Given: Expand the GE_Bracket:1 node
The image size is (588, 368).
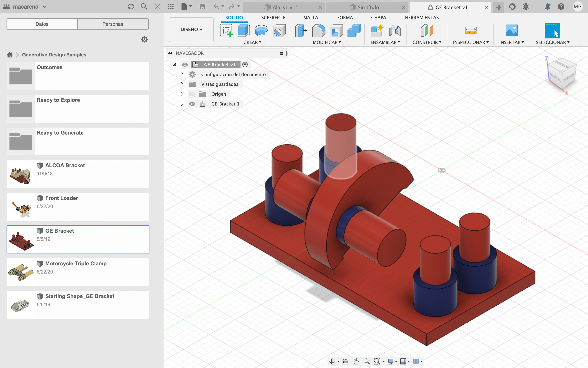Looking at the screenshot, I should (182, 104).
